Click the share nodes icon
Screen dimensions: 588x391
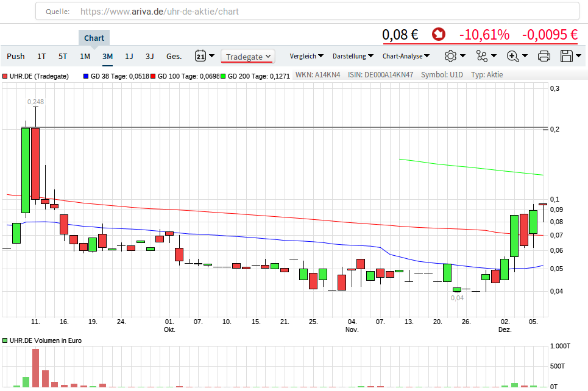[482, 56]
